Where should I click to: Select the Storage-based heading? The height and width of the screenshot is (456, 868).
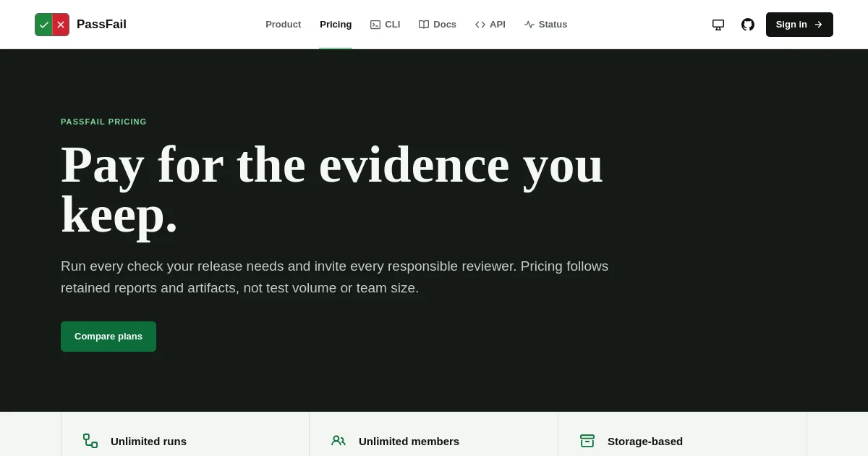coord(645,441)
